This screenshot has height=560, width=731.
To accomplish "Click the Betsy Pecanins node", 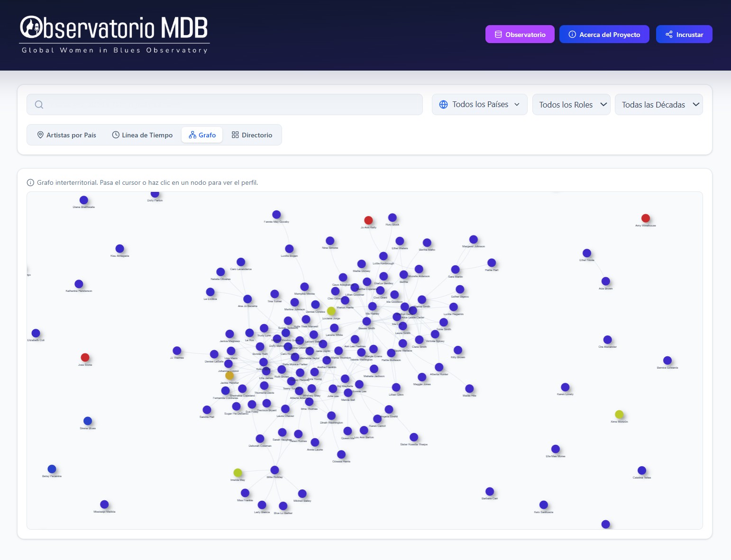I will (52, 469).
